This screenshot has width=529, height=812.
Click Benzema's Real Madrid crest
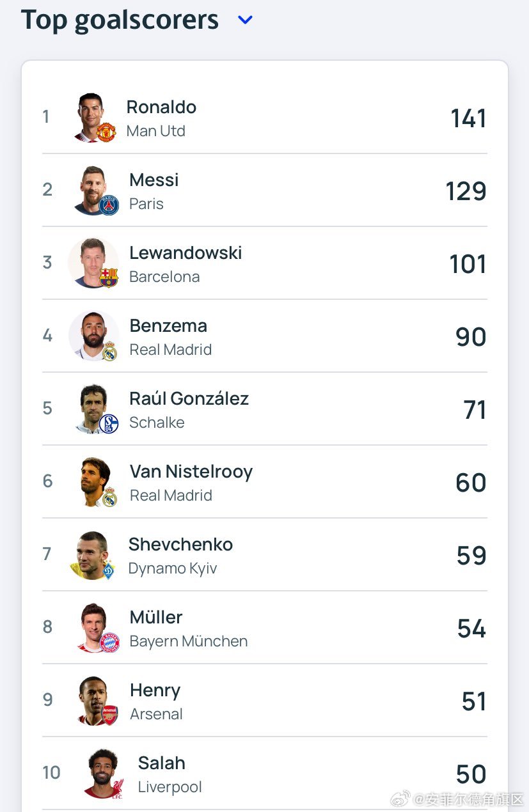[x=109, y=350]
